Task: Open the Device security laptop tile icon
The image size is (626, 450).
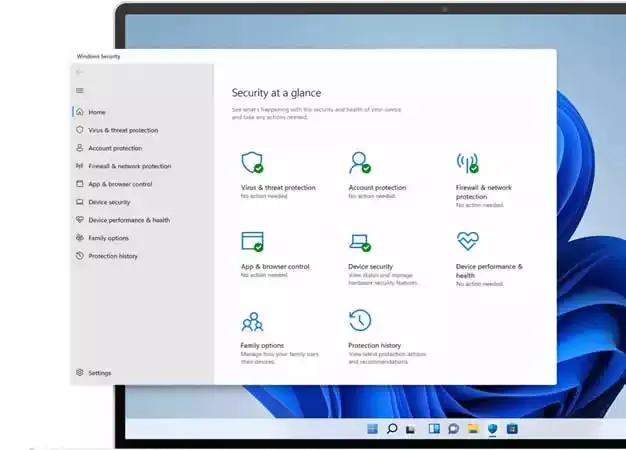Action: coord(360,242)
